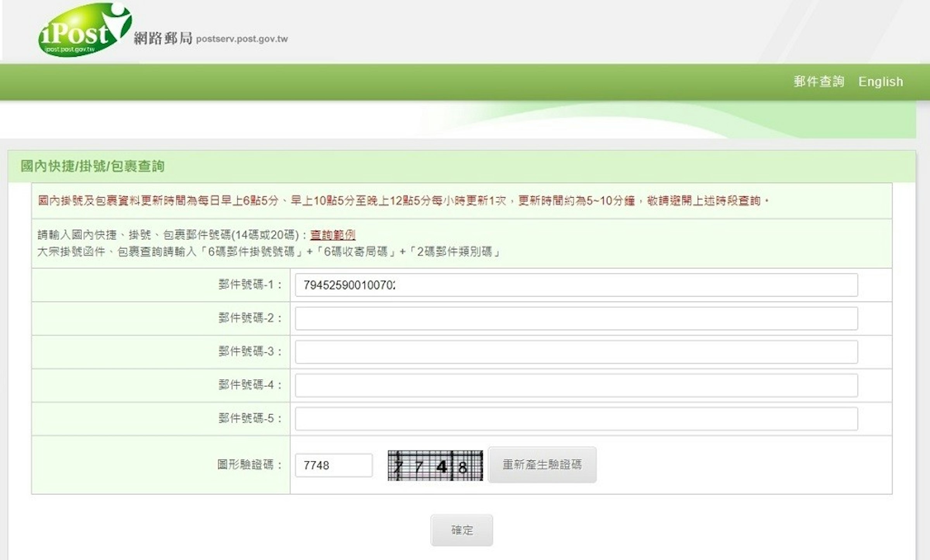Click the 請輸入國內快捷 instruction line

173,235
